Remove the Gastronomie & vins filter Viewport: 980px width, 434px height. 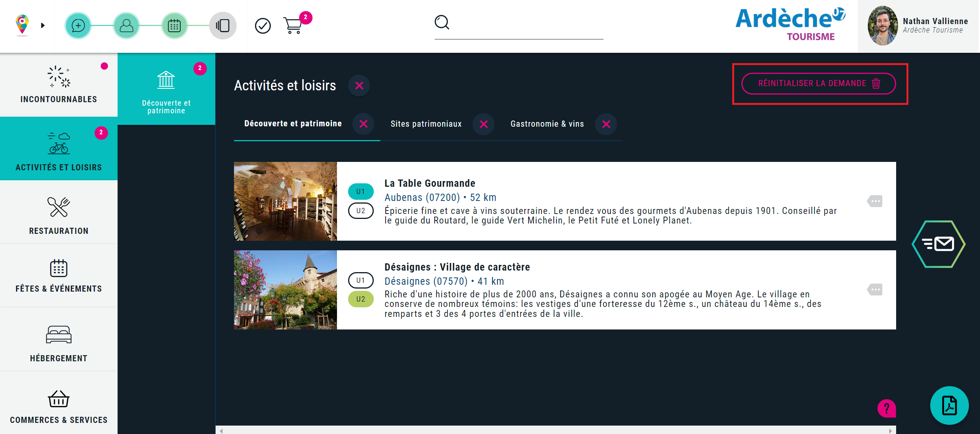(606, 124)
